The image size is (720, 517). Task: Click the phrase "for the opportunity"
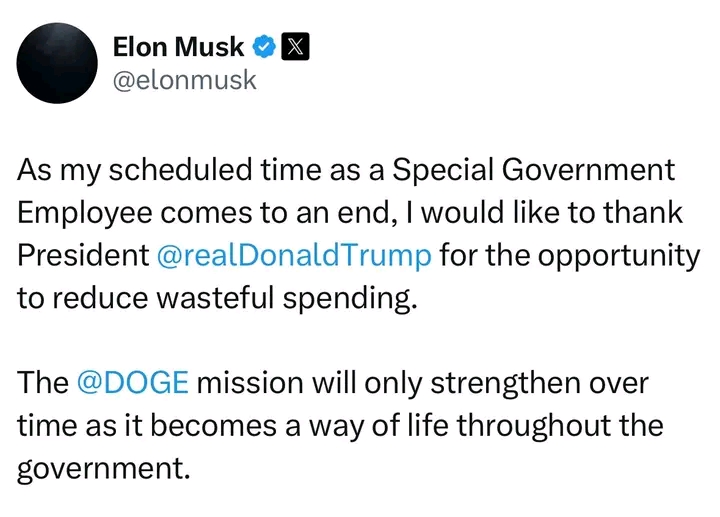[570, 256]
